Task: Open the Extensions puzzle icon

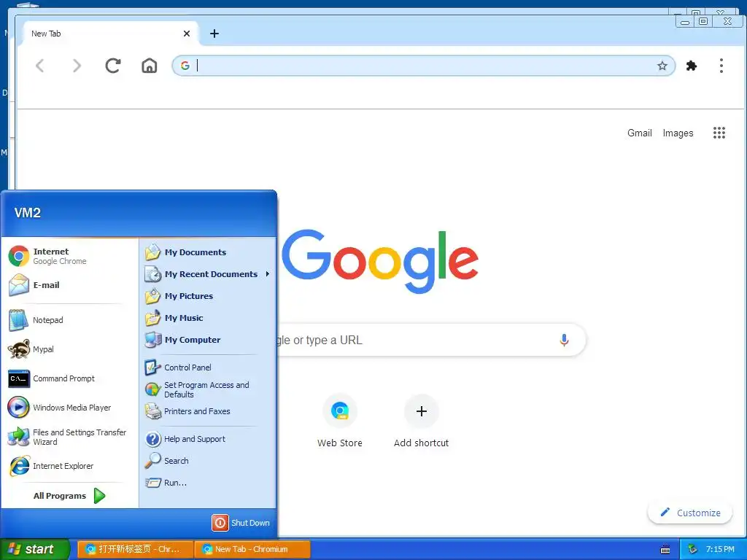Action: pos(692,66)
